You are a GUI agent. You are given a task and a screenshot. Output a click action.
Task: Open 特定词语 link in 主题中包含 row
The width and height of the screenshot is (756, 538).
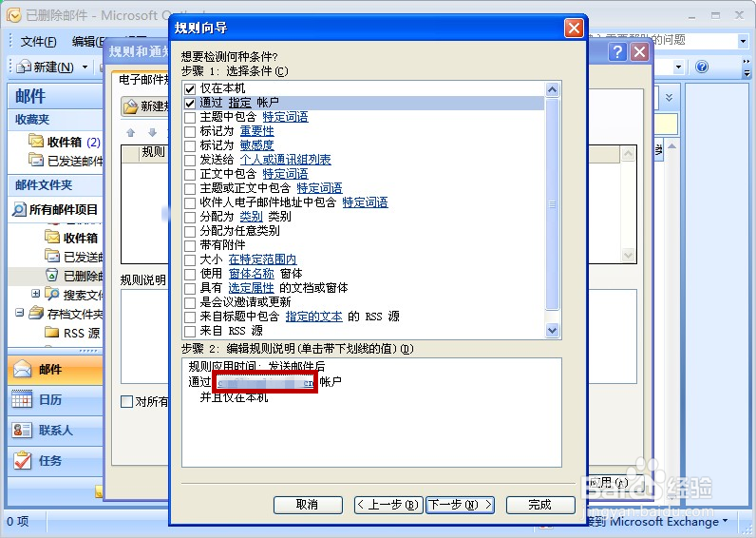pos(285,117)
